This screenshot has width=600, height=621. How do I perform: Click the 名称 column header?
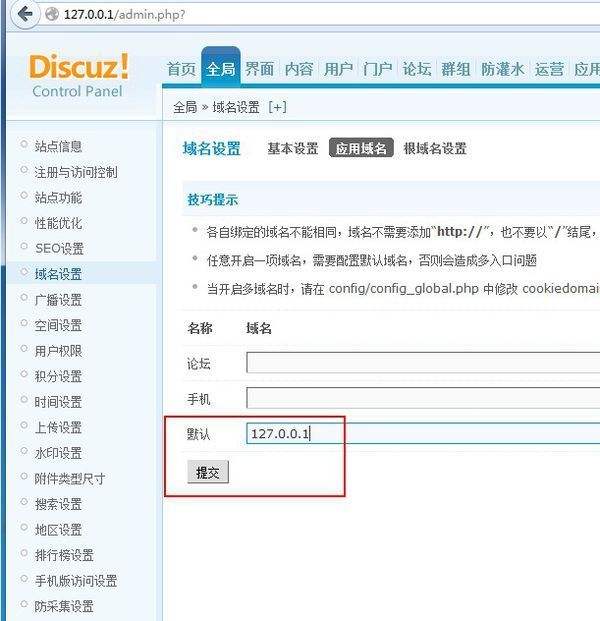[x=200, y=328]
